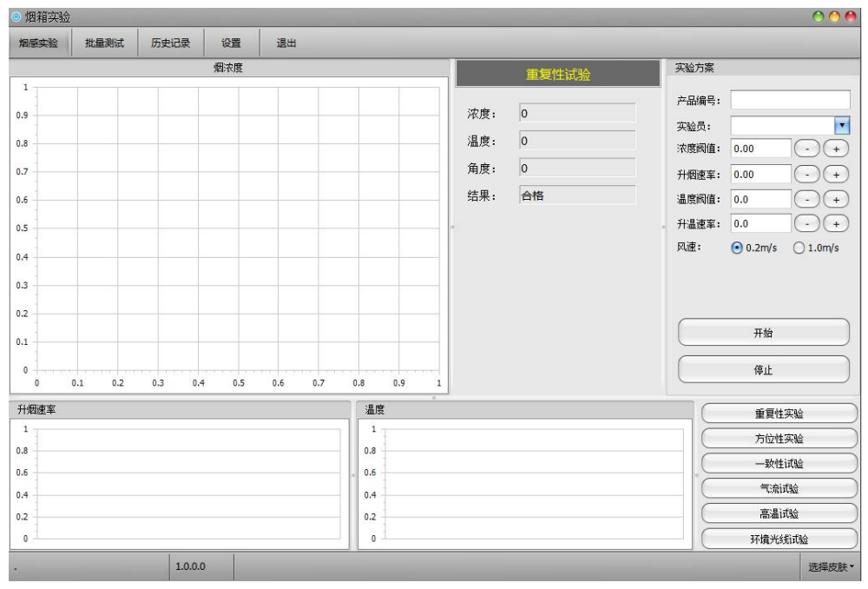Increase 升温速率 with the plus button
Screen dimensions: 868x589
[x=836, y=224]
